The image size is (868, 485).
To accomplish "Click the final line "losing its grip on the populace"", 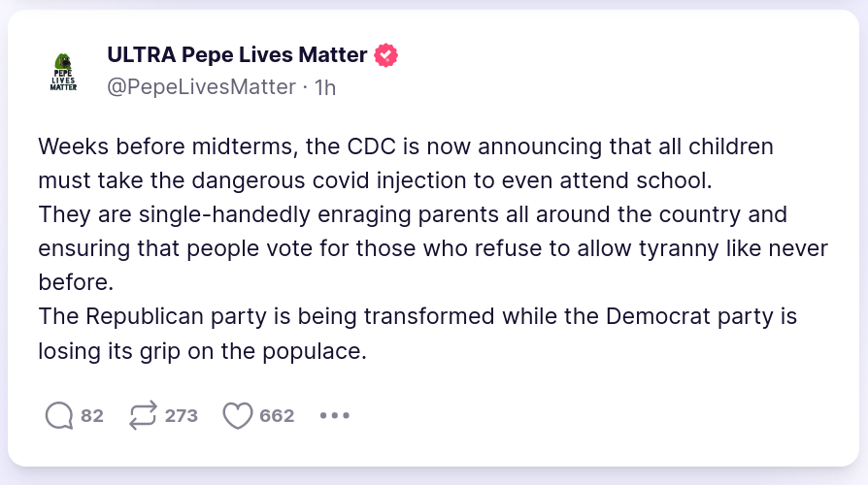I will tap(202, 351).
